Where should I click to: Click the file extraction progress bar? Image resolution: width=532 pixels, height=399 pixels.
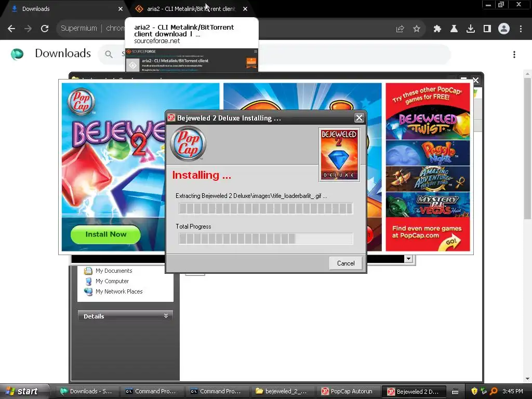tap(265, 208)
